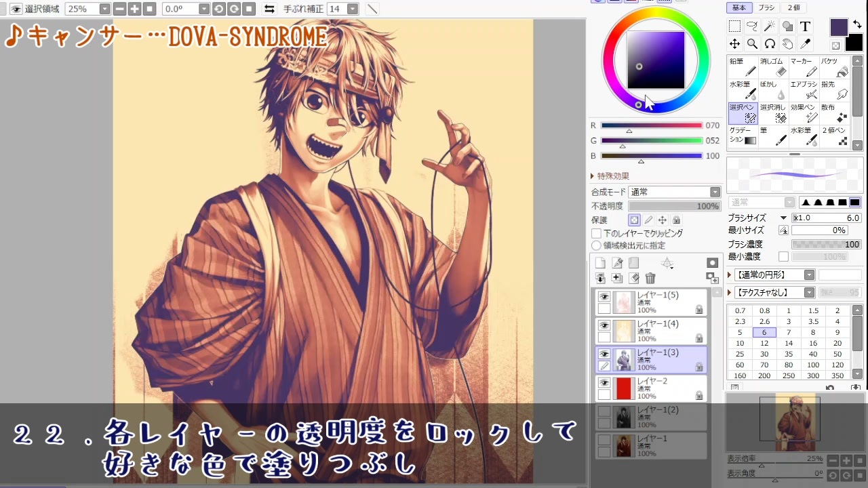Select the rotate view tool
This screenshot has height=488, width=868.
(x=770, y=44)
